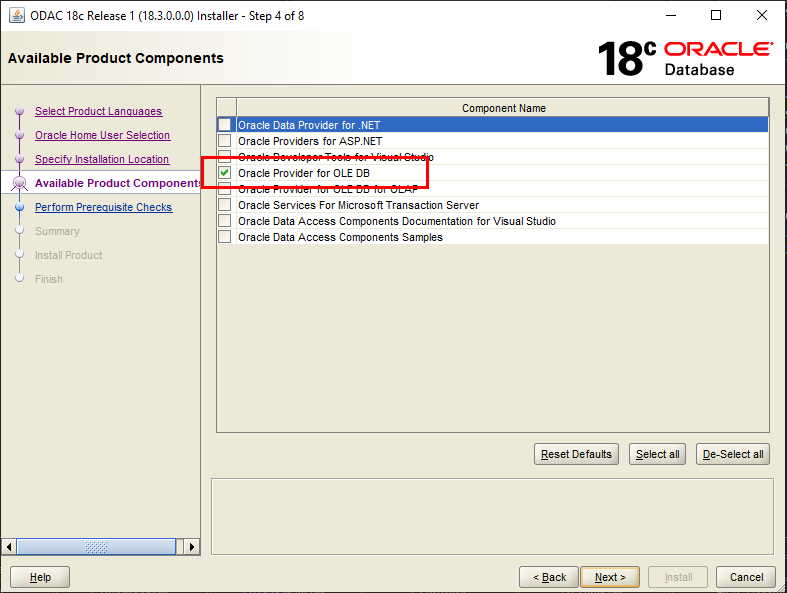Image resolution: width=787 pixels, height=593 pixels.
Task: Select Oracle Data Access Components Documentation row text
Action: click(x=397, y=221)
